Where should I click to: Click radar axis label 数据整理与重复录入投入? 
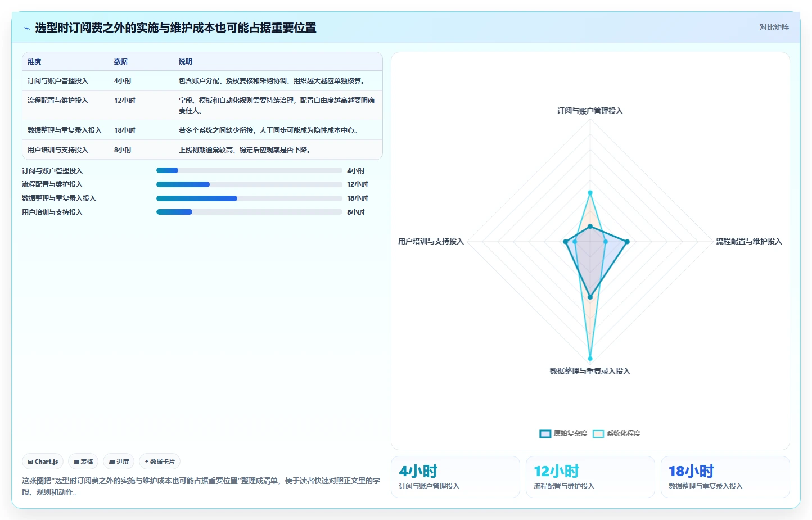(x=590, y=372)
